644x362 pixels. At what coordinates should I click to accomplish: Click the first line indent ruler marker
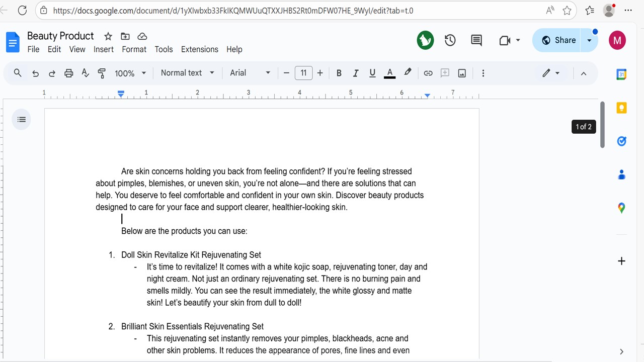(121, 92)
